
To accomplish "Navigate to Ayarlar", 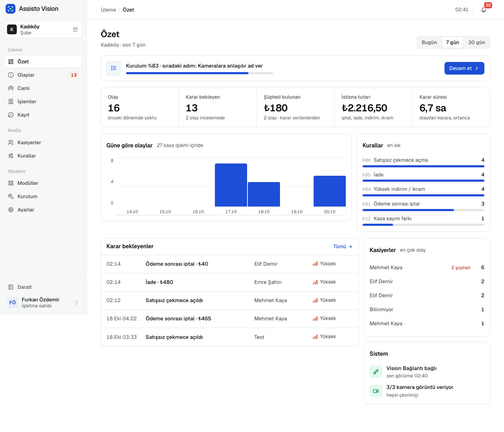I will pos(43,210).
